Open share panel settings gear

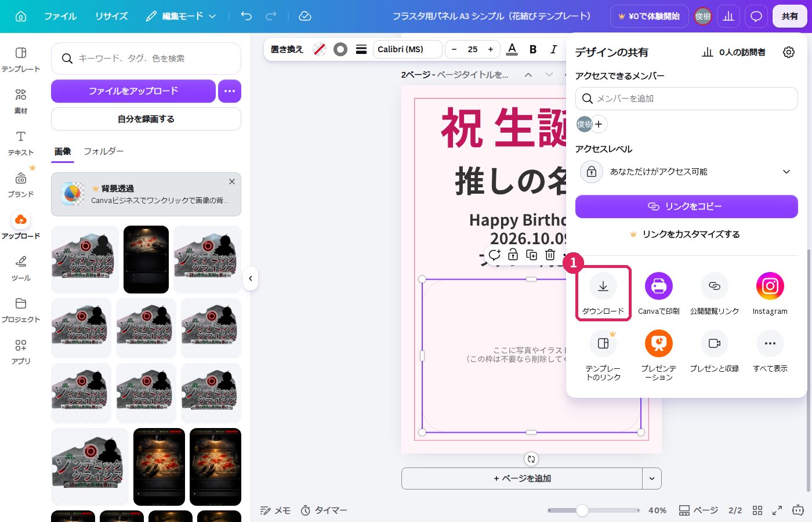click(x=789, y=52)
